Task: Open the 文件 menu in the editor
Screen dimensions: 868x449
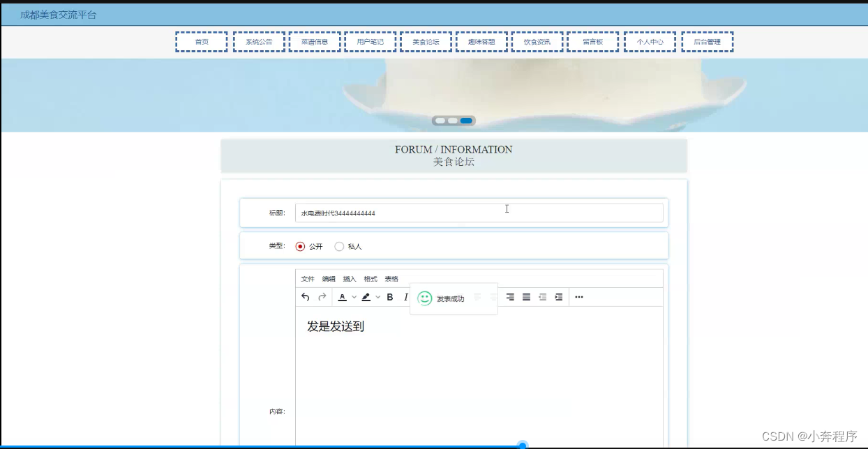Action: 307,279
